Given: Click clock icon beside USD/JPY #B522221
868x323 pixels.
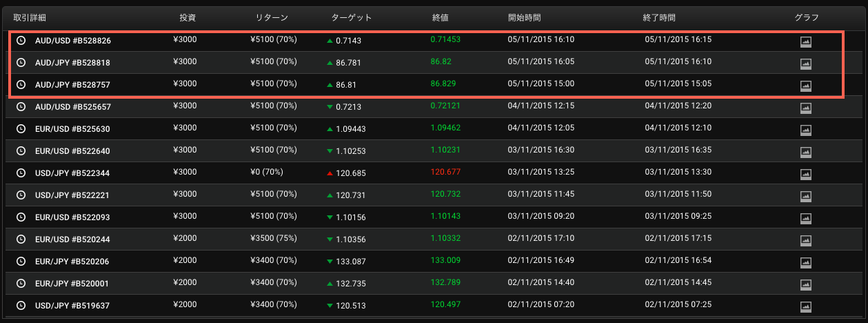Looking at the screenshot, I should (21, 195).
